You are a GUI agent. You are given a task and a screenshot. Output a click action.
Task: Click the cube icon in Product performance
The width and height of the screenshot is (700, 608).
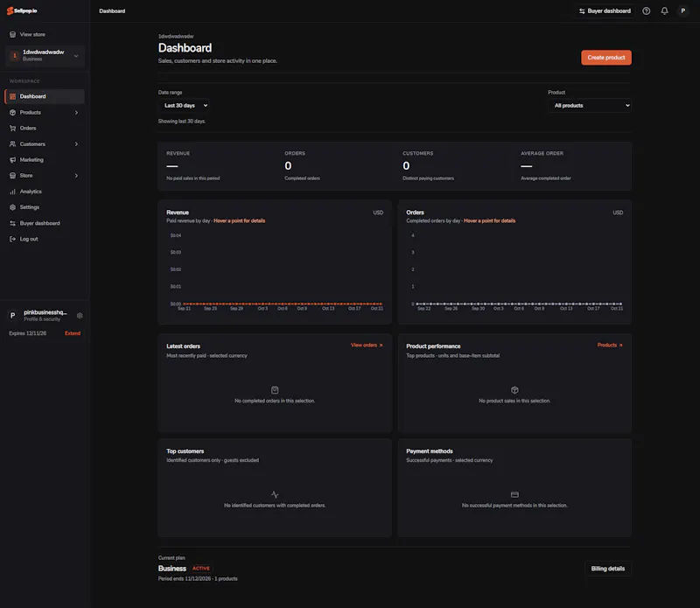tap(514, 390)
